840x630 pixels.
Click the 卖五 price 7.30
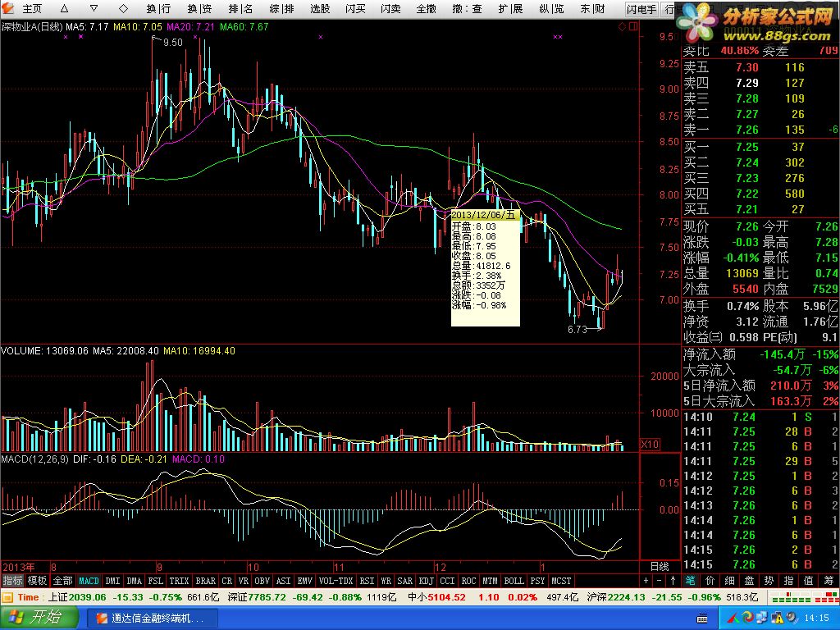tap(746, 67)
